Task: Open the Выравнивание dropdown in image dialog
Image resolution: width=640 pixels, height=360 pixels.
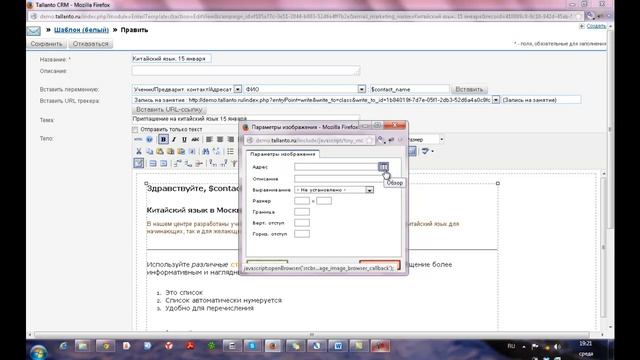Action: (369, 190)
